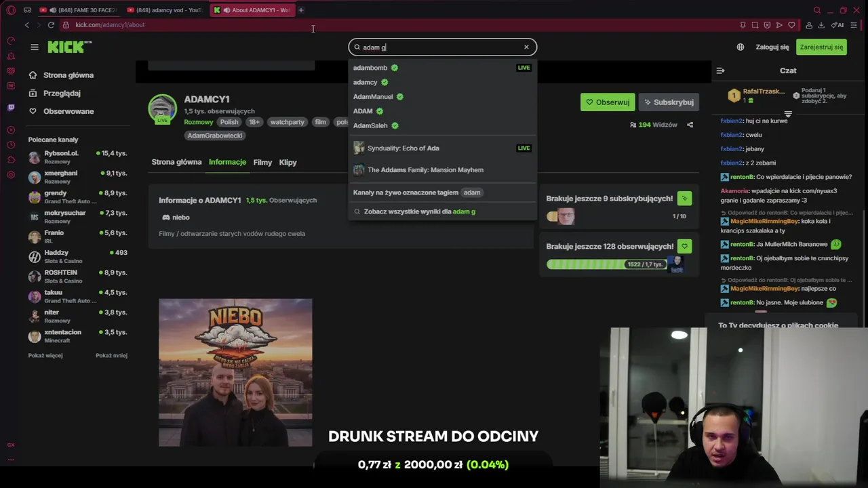Click the Subskrybuj button
The image size is (868, 488).
tap(669, 102)
